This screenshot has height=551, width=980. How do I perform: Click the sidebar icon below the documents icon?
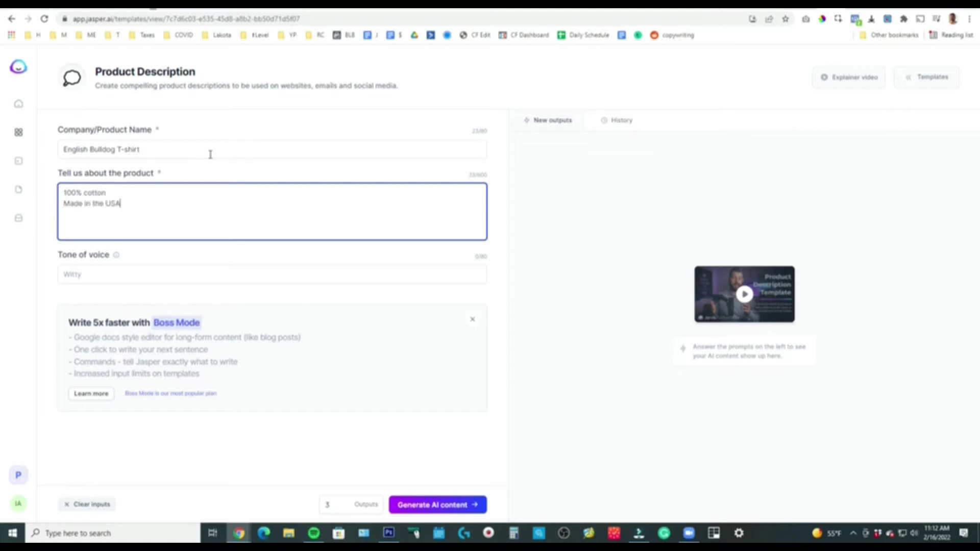pos(18,218)
